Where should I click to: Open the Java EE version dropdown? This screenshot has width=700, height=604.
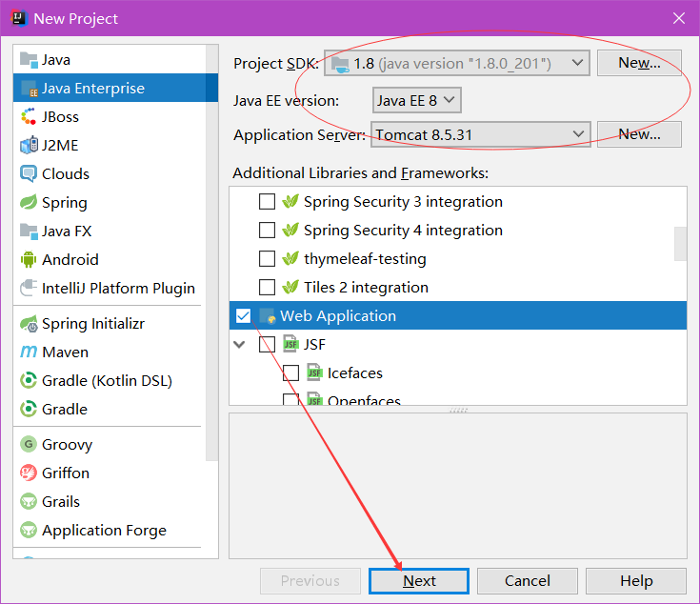(416, 100)
